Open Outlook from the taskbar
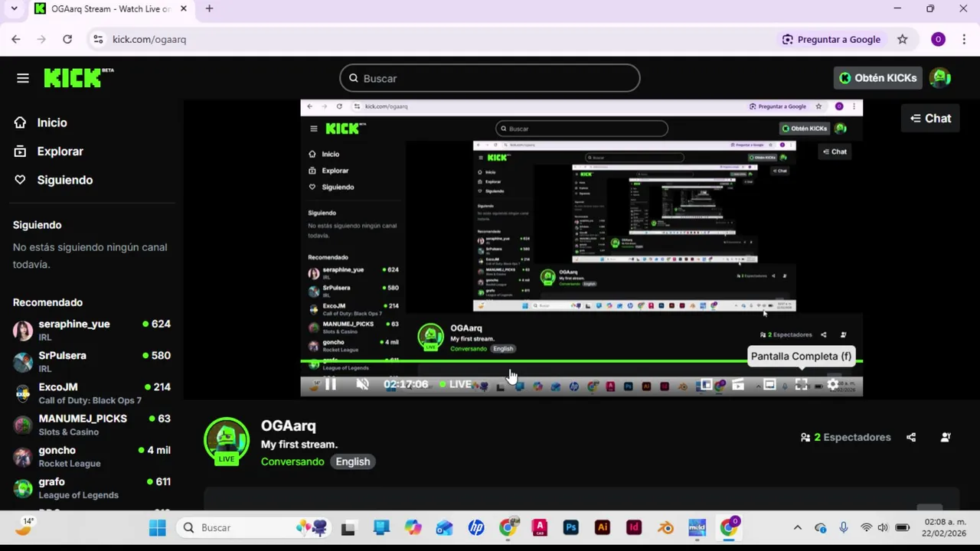This screenshot has height=551, width=980. (x=444, y=527)
